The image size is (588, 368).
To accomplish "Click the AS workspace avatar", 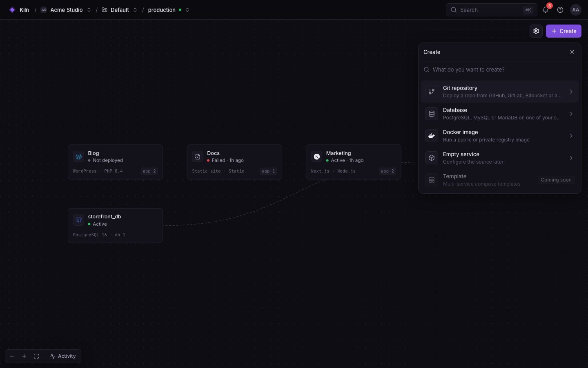I will tap(44, 10).
